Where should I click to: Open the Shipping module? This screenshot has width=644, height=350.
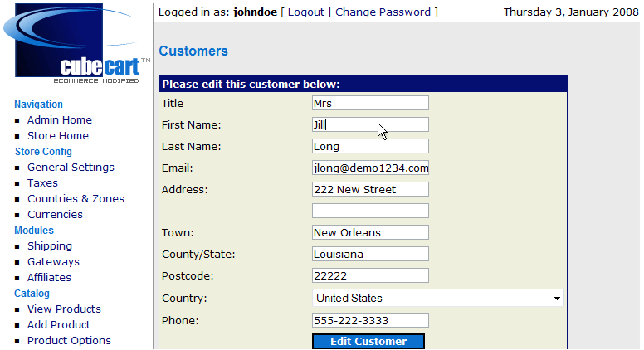pos(50,246)
